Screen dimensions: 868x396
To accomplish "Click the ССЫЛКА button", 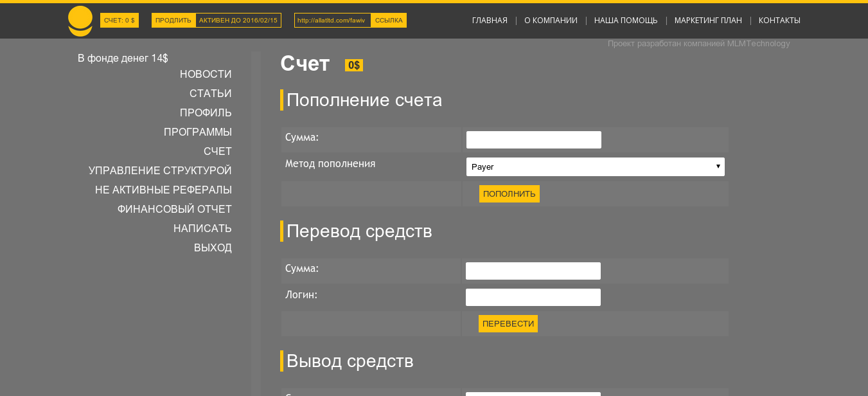I will pyautogui.click(x=389, y=21).
